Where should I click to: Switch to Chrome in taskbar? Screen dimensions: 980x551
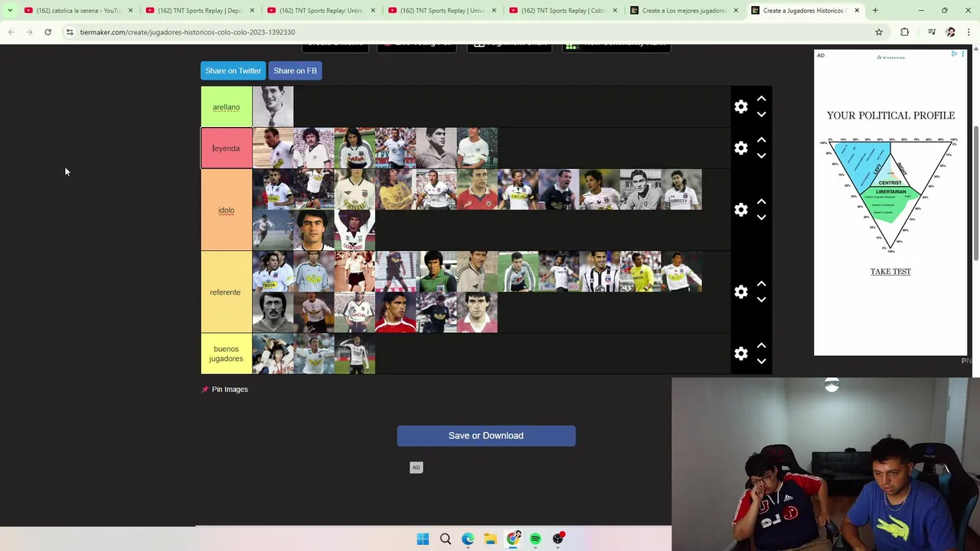point(513,540)
